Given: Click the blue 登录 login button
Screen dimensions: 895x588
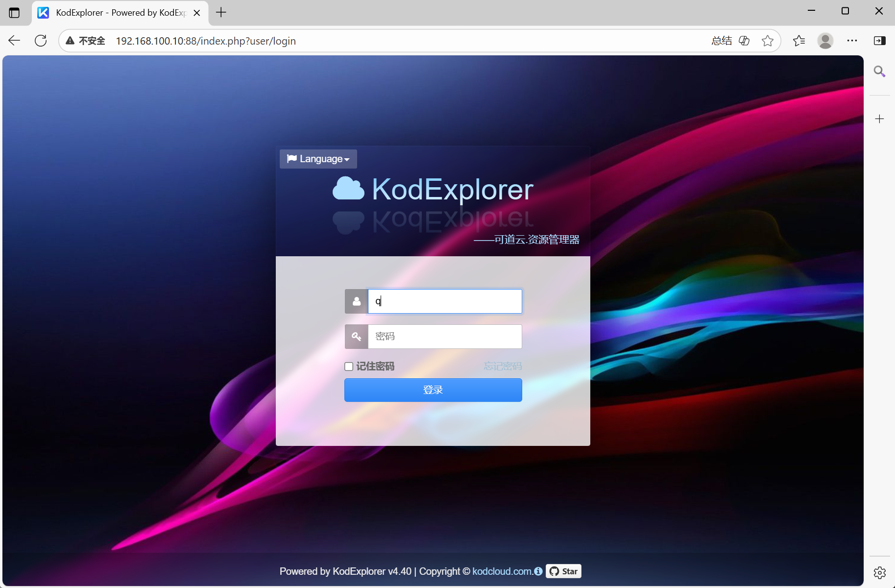Looking at the screenshot, I should tap(433, 390).
